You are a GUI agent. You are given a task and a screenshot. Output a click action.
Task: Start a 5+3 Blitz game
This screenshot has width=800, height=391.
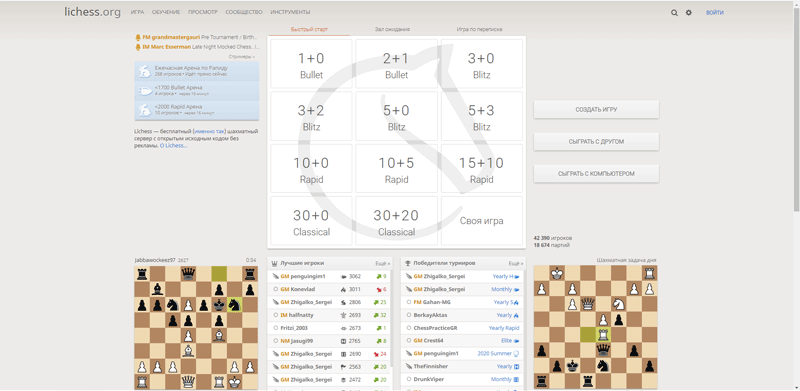pyautogui.click(x=482, y=116)
